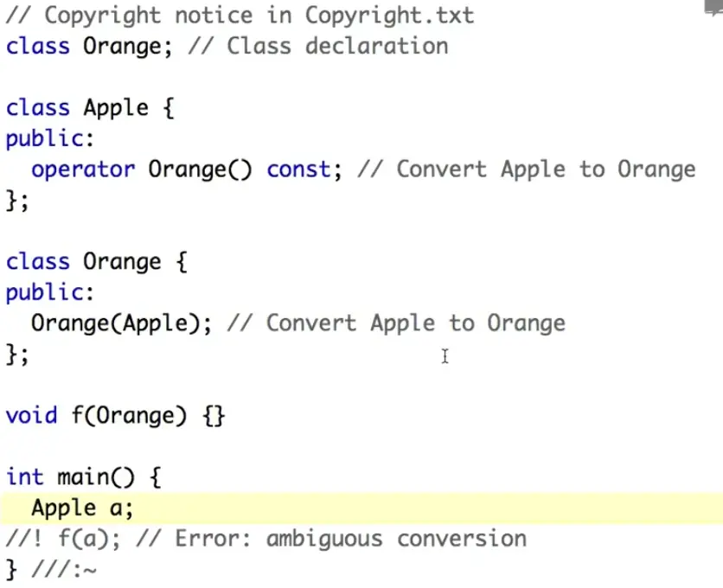This screenshot has width=723, height=588.
Task: Click the speech bubble icon in top-right corner
Action: (713, 5)
